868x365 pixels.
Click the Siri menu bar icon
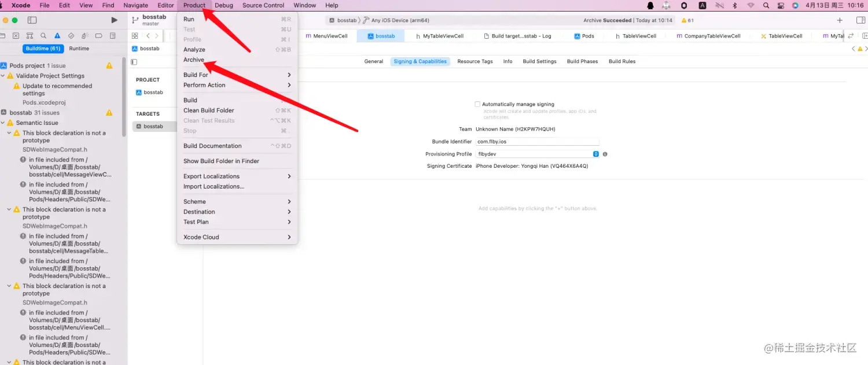pyautogui.click(x=795, y=5)
